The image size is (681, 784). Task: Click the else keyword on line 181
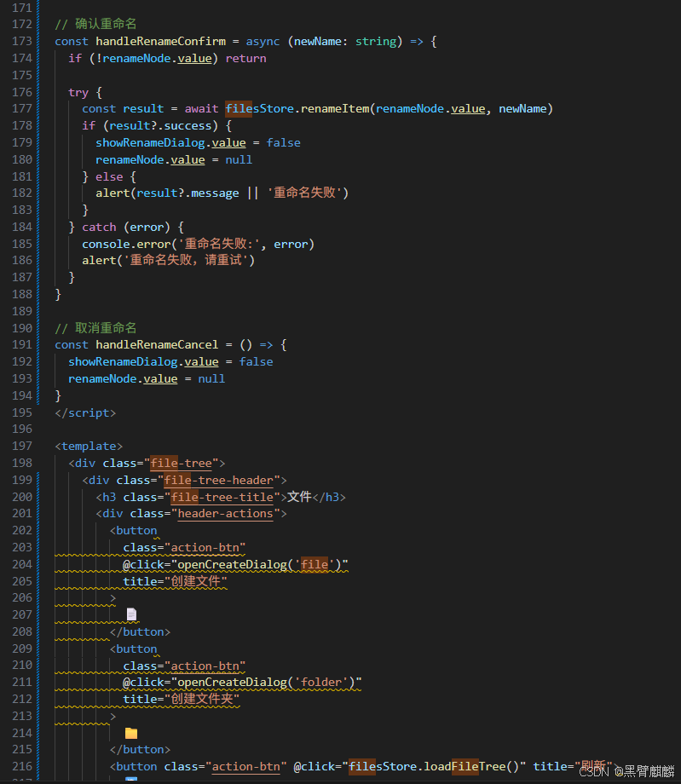click(x=109, y=177)
